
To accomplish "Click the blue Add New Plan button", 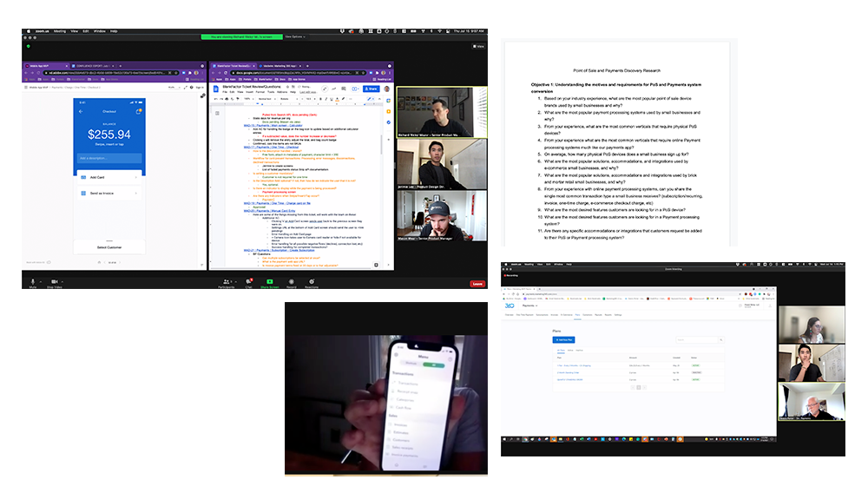I will tap(563, 340).
